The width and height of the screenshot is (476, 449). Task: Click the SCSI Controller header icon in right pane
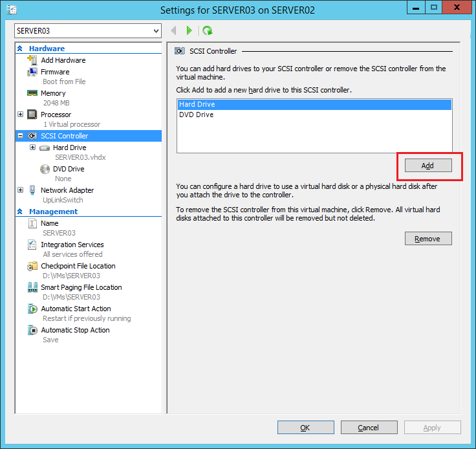tap(180, 51)
